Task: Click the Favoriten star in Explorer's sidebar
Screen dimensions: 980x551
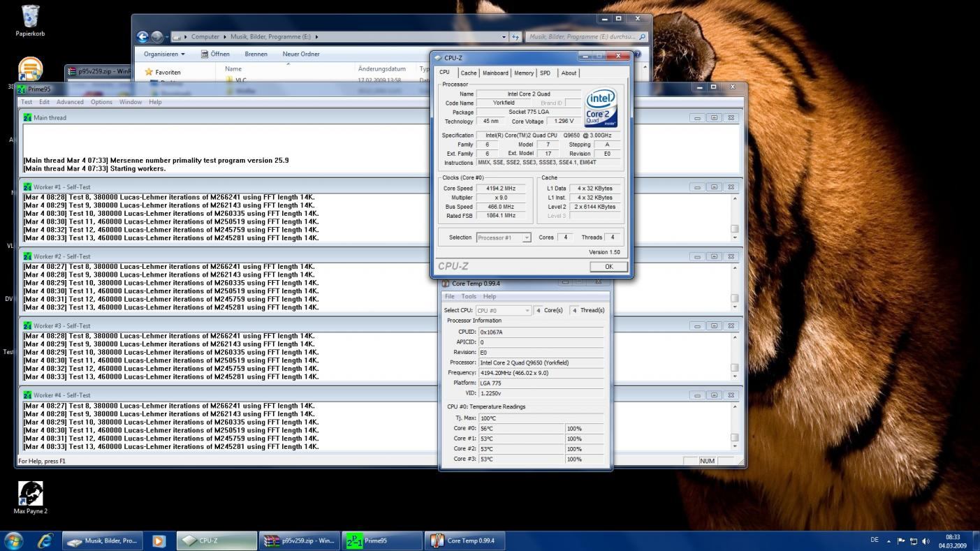Action: [x=149, y=72]
